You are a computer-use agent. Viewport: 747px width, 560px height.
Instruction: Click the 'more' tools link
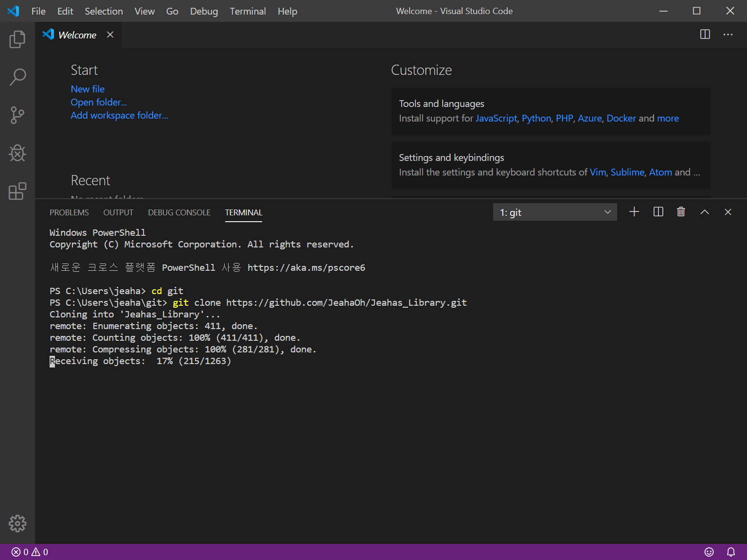[x=668, y=118]
